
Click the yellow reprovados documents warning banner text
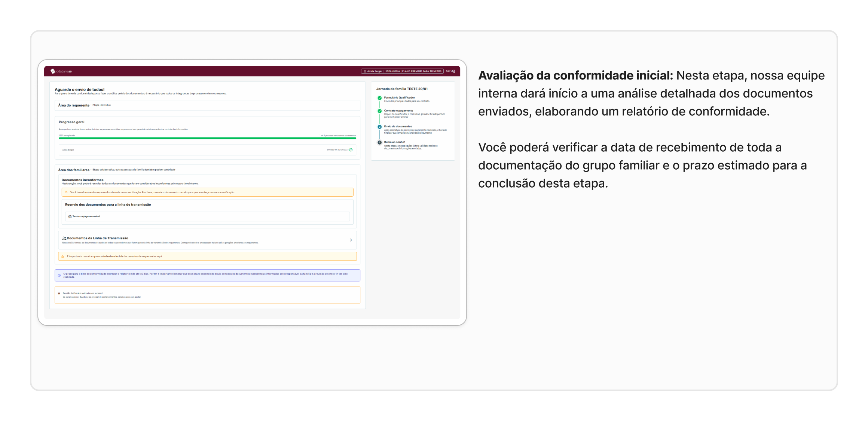(x=152, y=192)
